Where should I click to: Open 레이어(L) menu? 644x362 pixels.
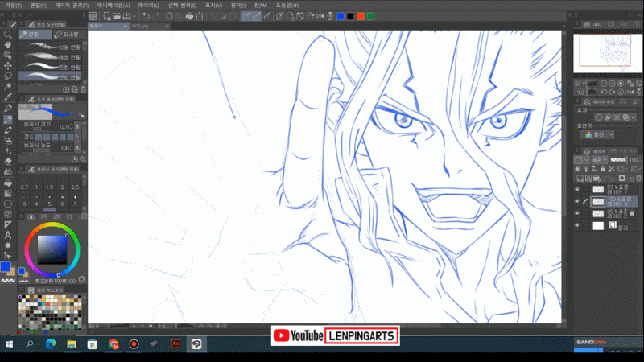(149, 6)
